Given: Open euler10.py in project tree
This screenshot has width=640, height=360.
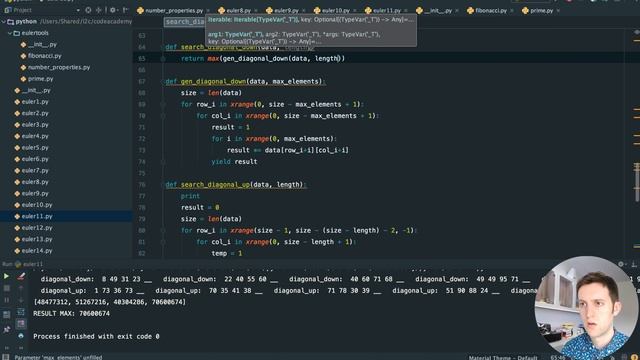Looking at the screenshot, I should [37, 204].
